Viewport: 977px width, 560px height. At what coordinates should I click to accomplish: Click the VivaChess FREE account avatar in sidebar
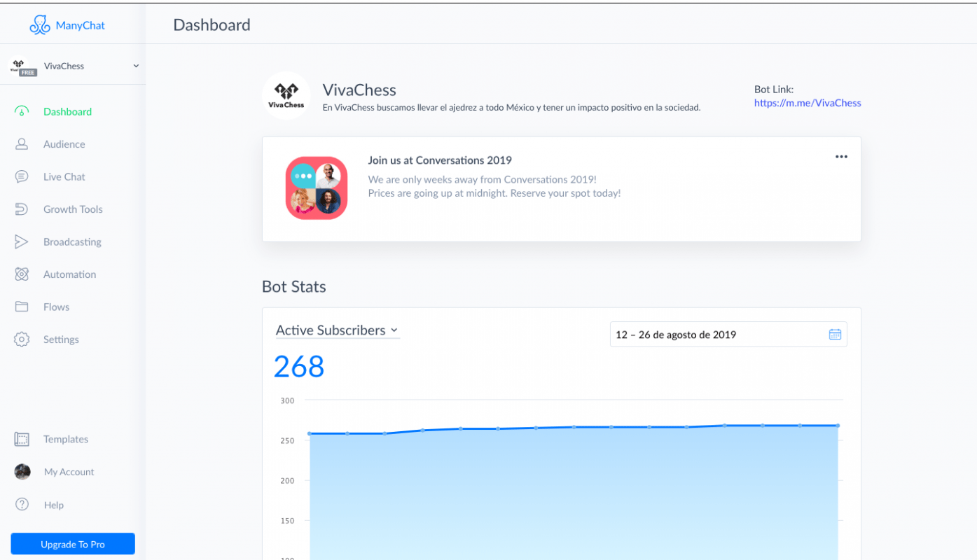point(22,66)
